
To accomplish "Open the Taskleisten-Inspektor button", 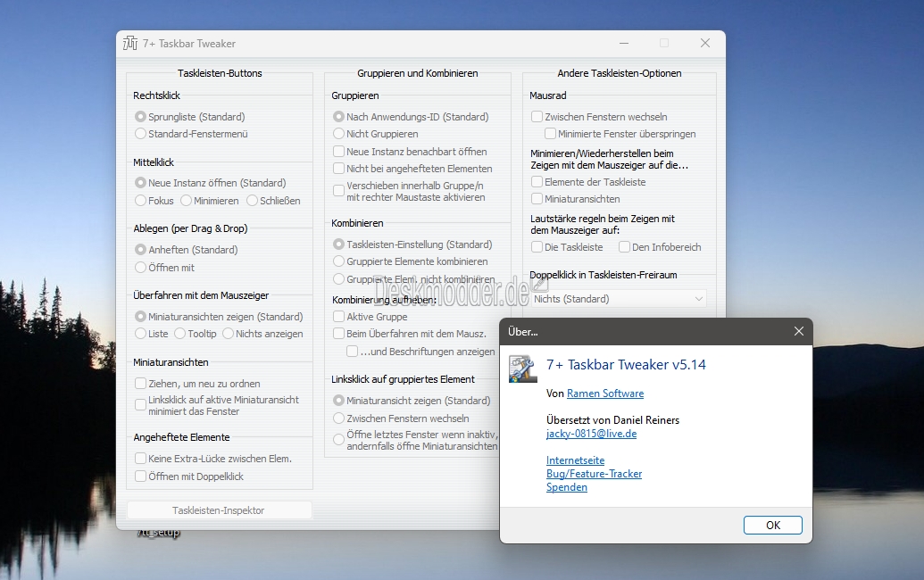I will point(219,510).
